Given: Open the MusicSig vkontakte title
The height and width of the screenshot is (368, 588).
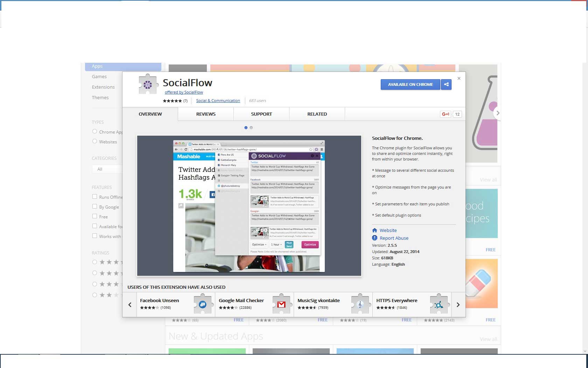Looking at the screenshot, I should [318, 301].
